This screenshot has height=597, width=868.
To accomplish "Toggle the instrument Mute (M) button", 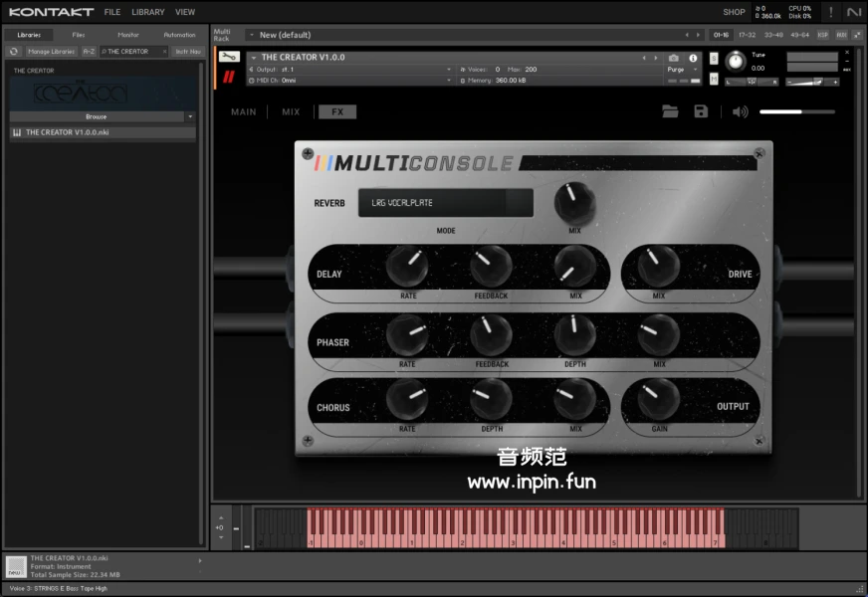I will click(x=714, y=80).
